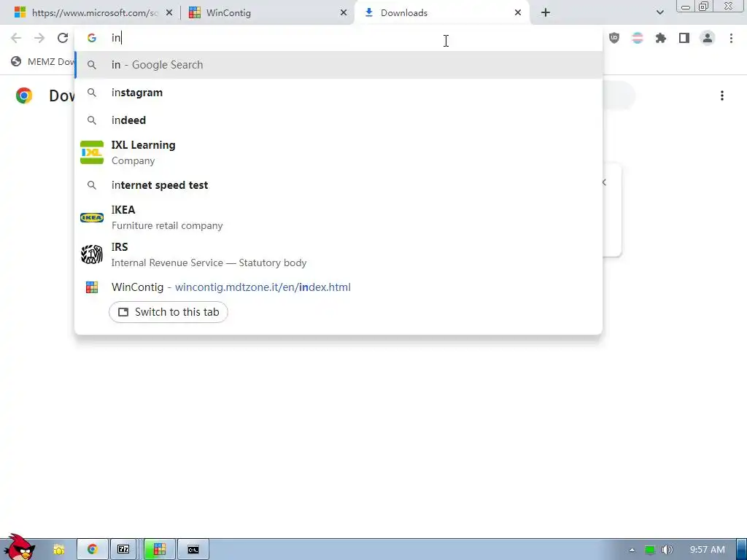The image size is (747, 560).
Task: Click the Google icon in address bar
Action: click(92, 38)
